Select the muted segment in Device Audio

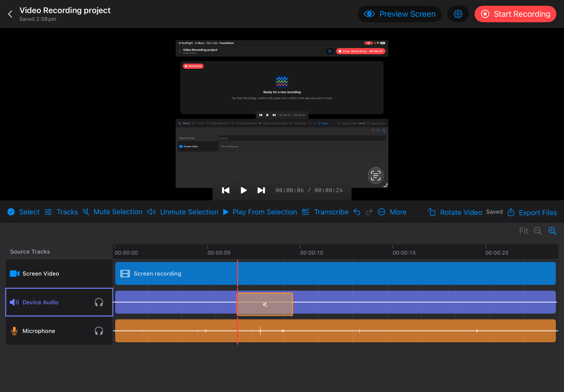tap(265, 304)
